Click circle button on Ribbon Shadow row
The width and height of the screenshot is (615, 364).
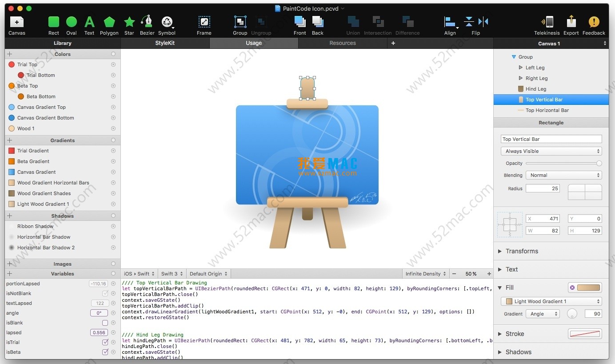click(x=113, y=226)
